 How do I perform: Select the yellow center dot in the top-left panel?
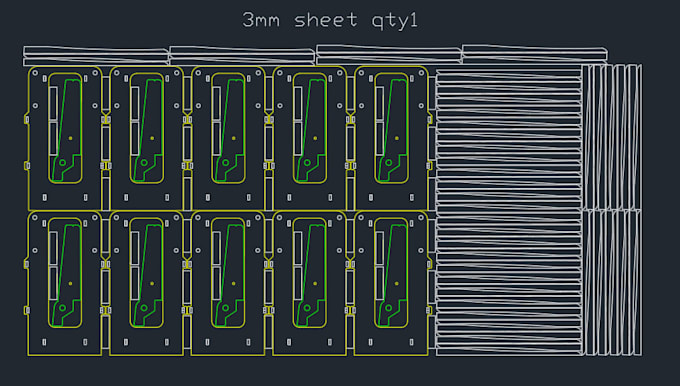click(x=71, y=138)
